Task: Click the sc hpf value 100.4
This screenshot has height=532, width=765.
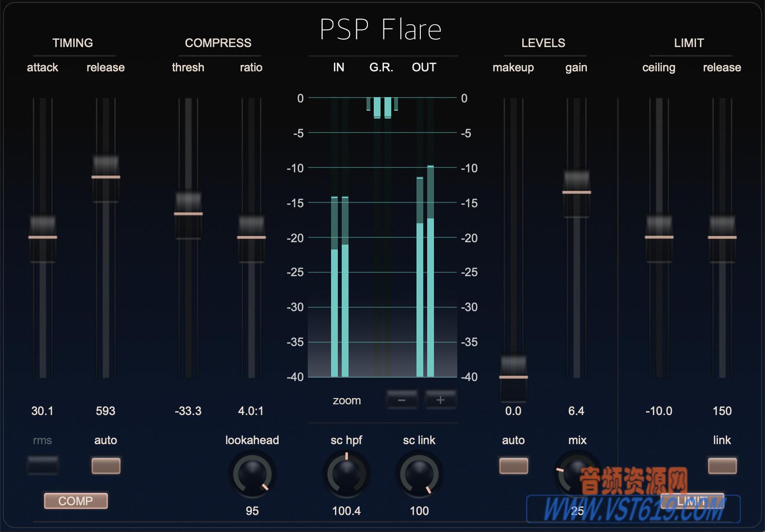Action: (347, 511)
